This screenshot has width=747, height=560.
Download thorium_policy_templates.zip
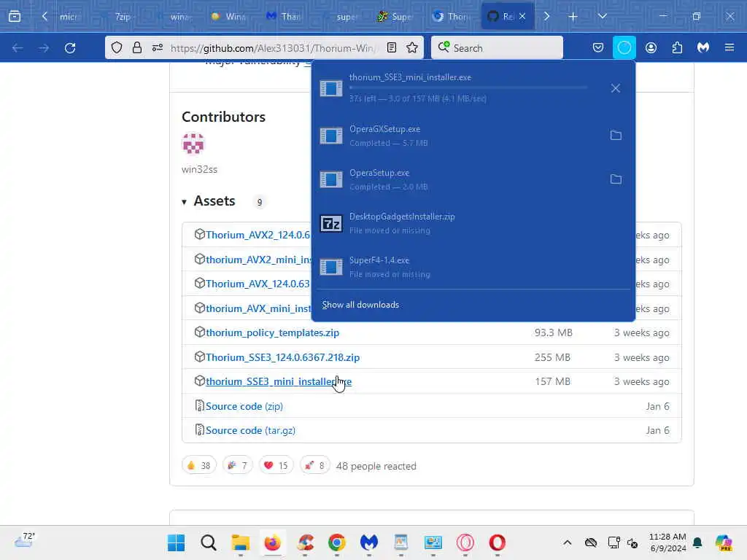tap(273, 332)
